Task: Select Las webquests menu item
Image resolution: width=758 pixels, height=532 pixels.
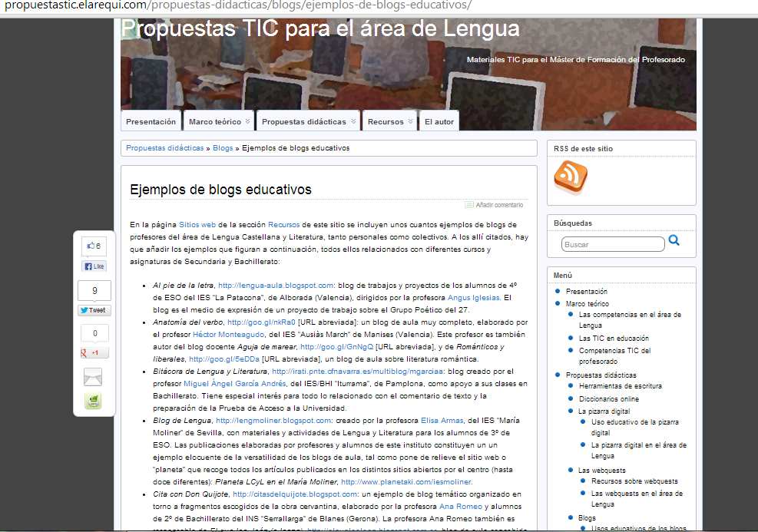Action: coord(602,470)
